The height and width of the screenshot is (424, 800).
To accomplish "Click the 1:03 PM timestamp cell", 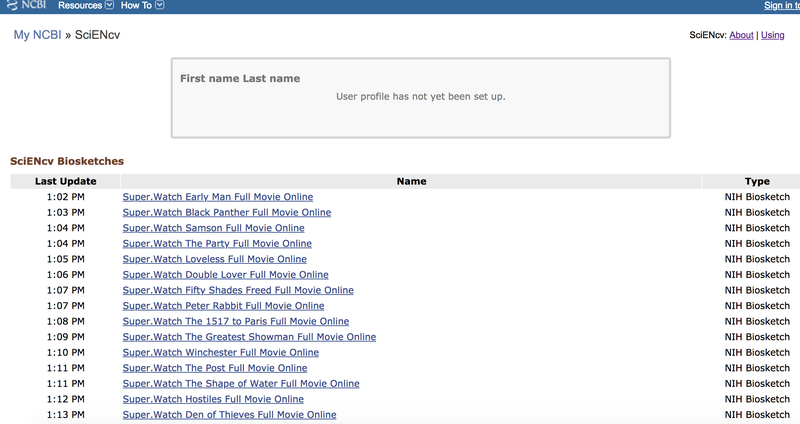I will pyautogui.click(x=65, y=212).
